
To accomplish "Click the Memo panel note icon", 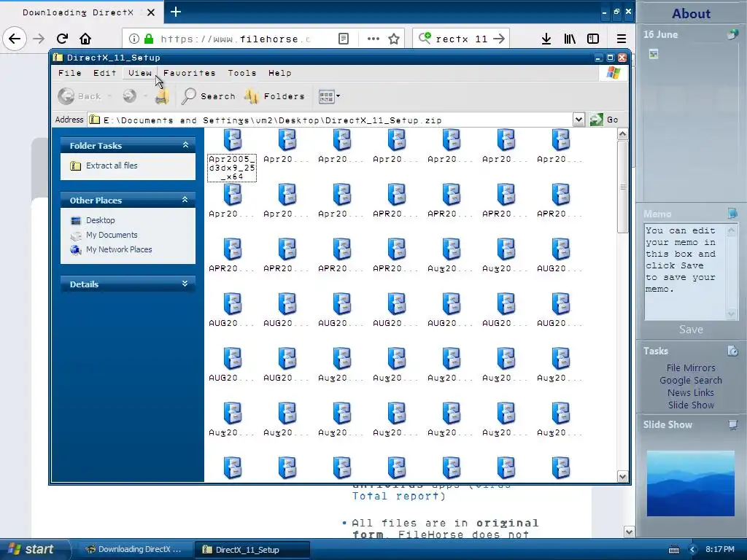I will pos(732,213).
